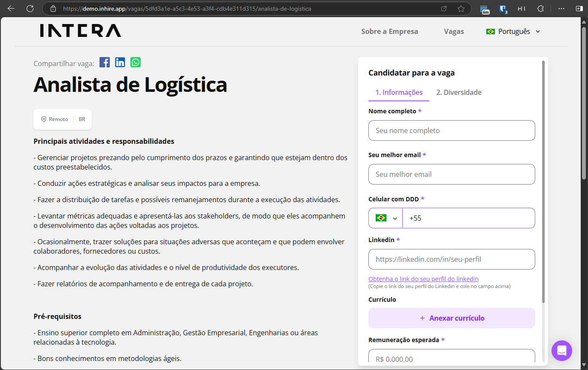Image resolution: width=588 pixels, height=370 pixels.
Task: View site info via the padlock icon
Action: coord(53,9)
